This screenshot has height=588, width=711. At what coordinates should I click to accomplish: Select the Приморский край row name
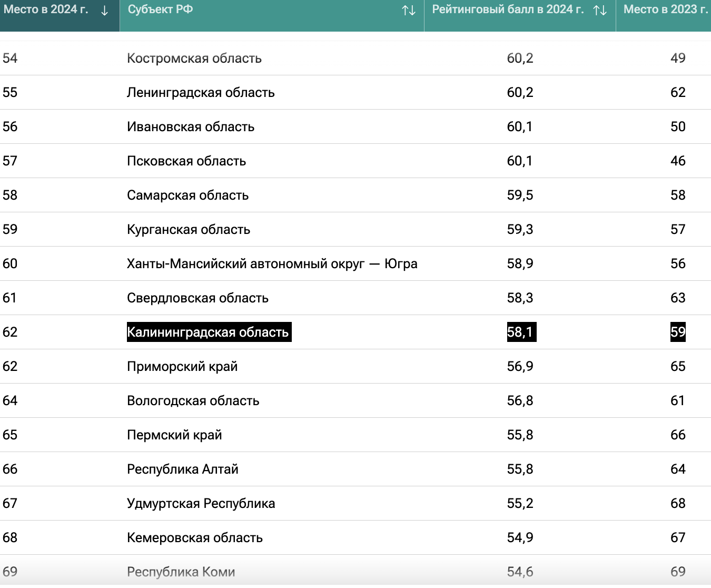pyautogui.click(x=182, y=366)
